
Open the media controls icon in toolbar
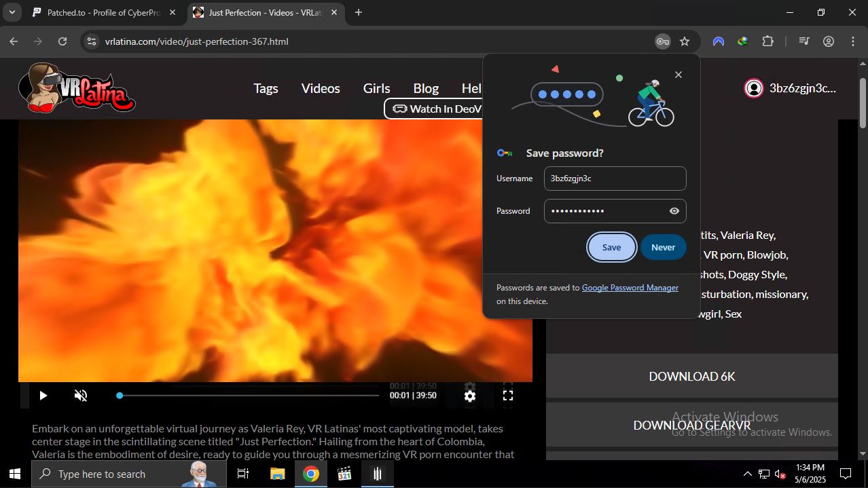[804, 41]
